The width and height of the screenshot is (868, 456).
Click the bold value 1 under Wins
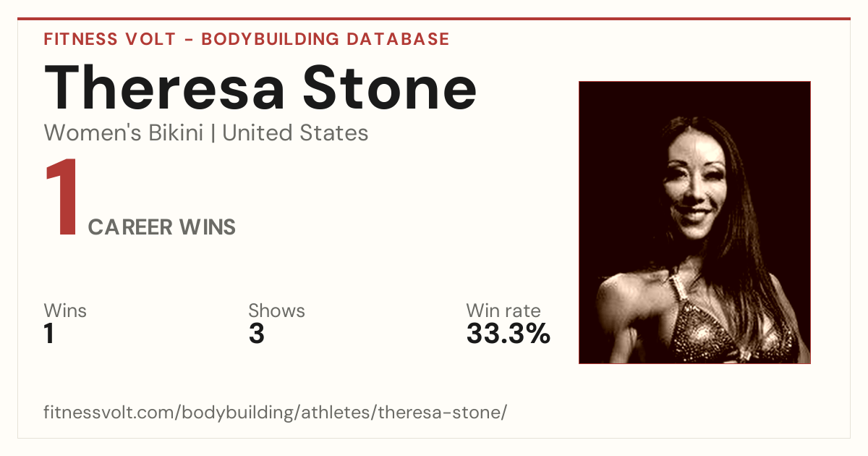(x=49, y=334)
